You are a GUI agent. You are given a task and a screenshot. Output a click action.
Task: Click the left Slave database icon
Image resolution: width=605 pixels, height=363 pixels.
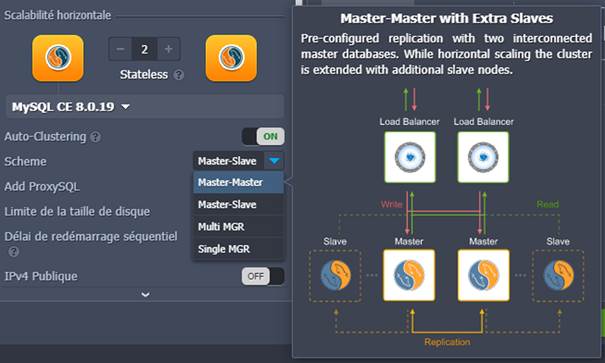(335, 275)
